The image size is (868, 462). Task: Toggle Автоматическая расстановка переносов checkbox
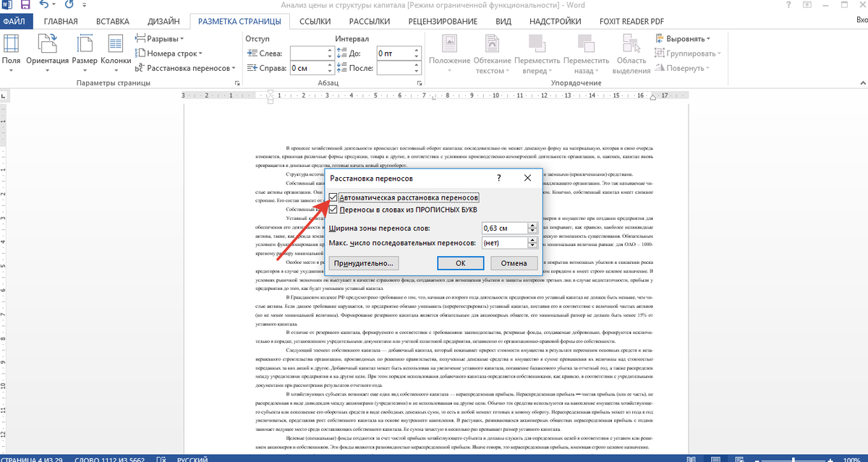tap(333, 197)
